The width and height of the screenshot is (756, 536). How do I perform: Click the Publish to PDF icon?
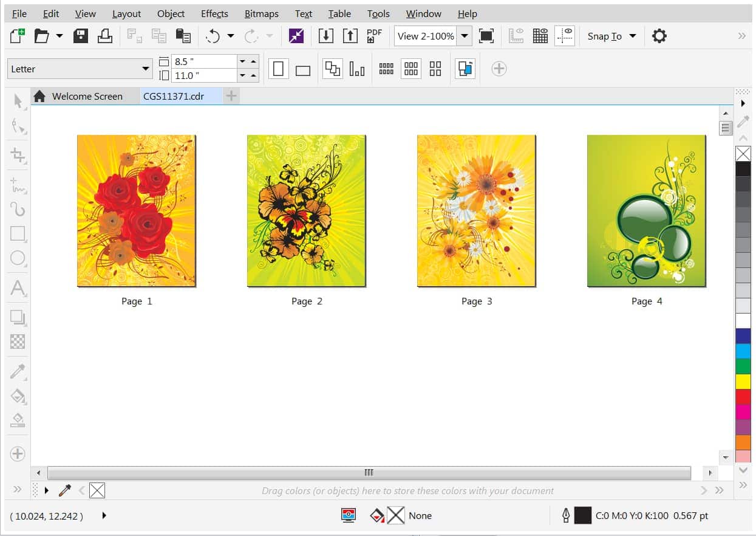pos(374,36)
